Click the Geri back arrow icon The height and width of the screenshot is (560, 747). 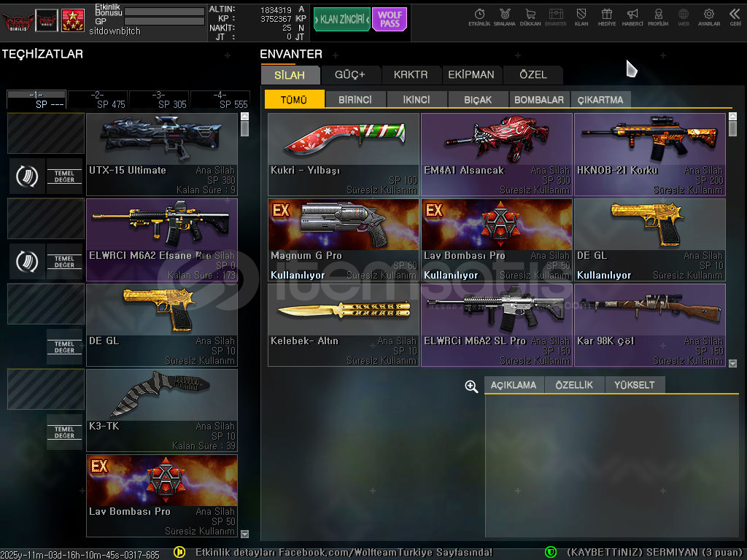click(735, 17)
